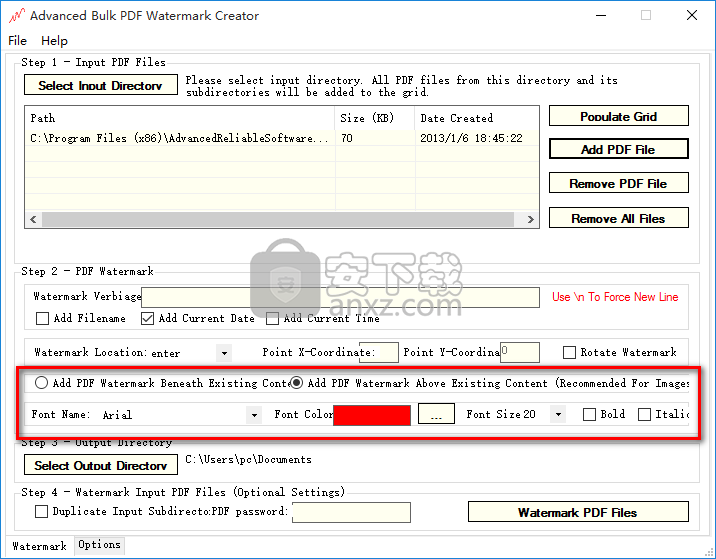
Task: Click Remove PDF File button
Action: [x=619, y=183]
